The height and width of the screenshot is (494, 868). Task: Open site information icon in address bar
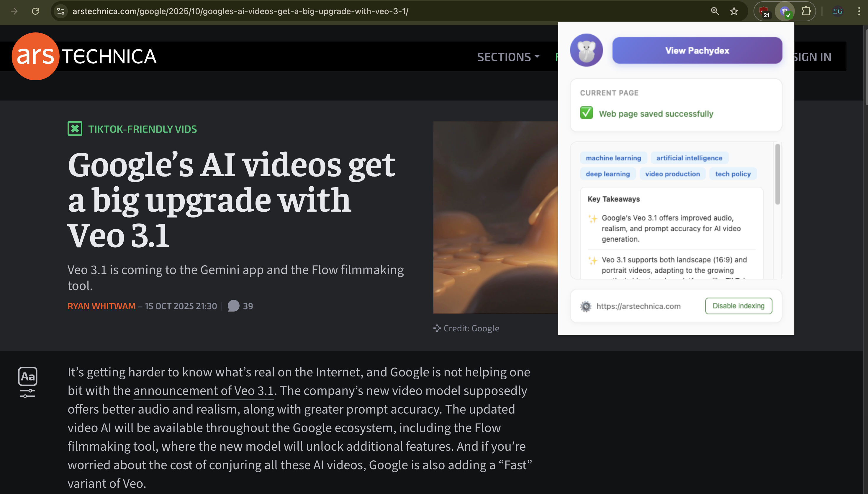[x=61, y=11]
